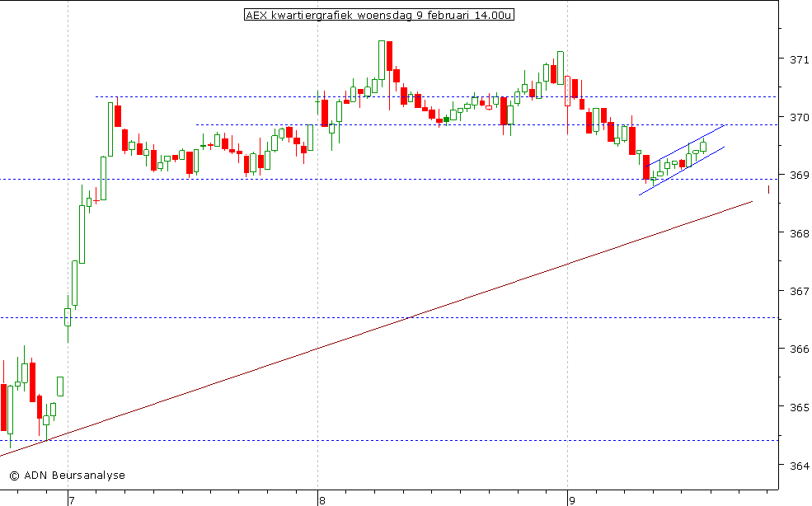Select the 369 price axis label

799,176
